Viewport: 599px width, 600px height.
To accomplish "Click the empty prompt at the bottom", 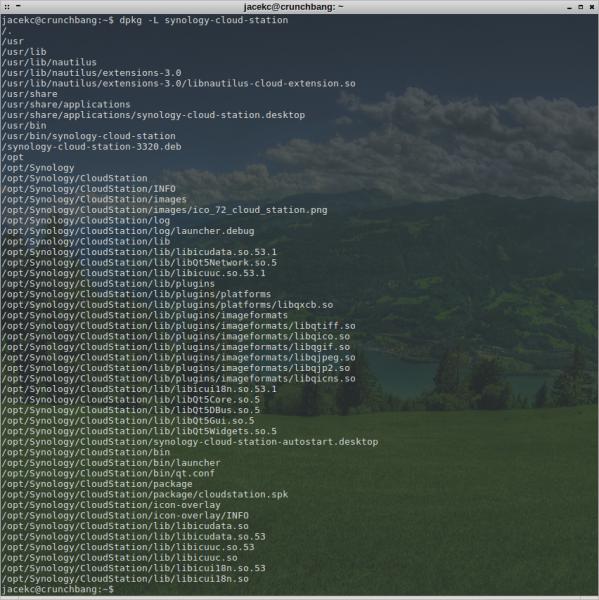I will [x=58, y=589].
